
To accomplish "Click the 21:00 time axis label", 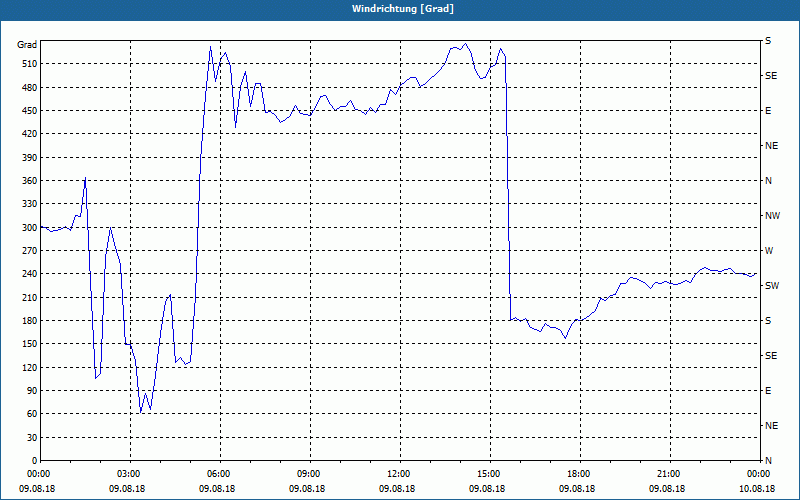I will (x=670, y=474).
